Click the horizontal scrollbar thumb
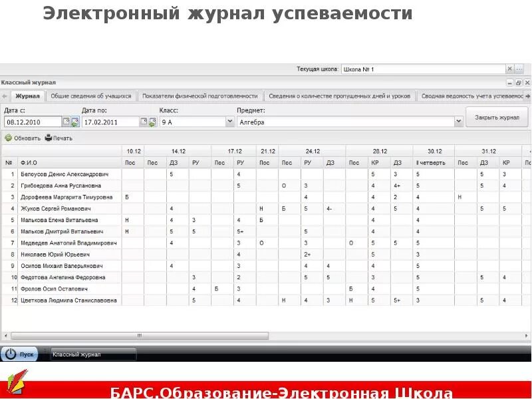This screenshot has width=532, height=399. 140,336
